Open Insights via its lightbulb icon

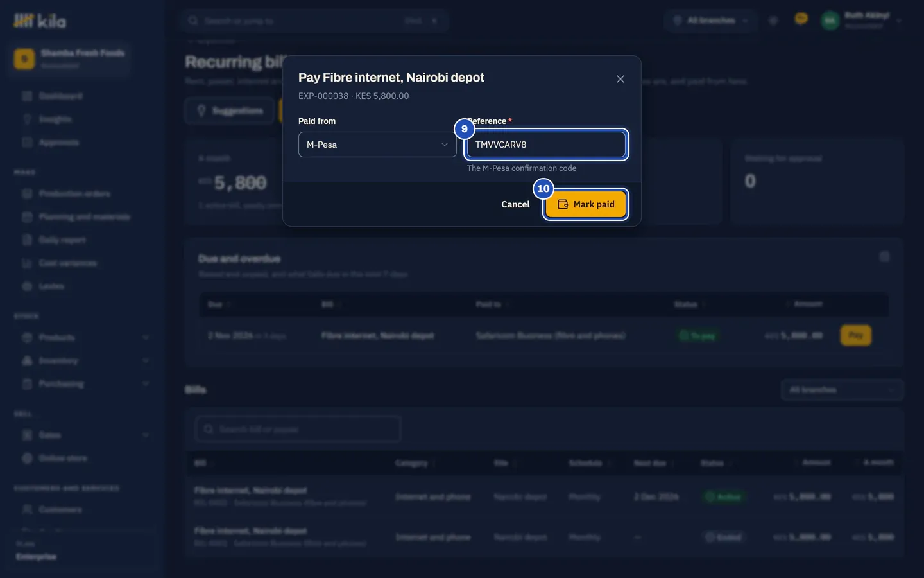pos(27,119)
